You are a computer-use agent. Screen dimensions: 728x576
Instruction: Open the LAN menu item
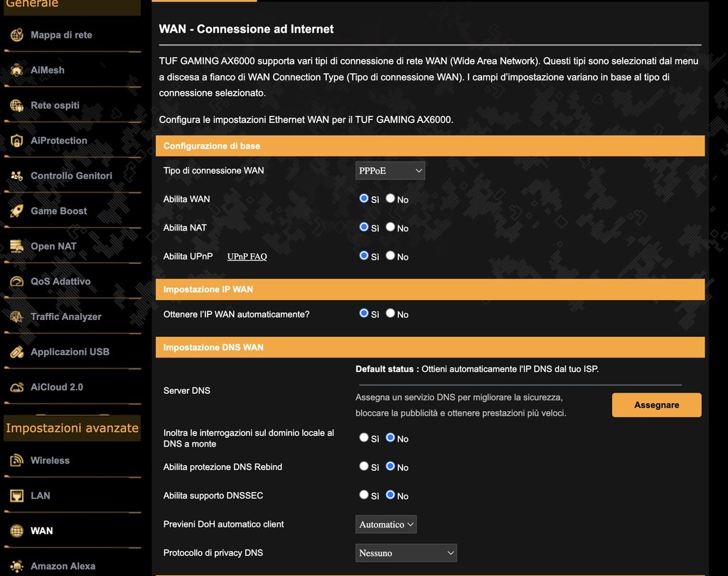click(41, 496)
